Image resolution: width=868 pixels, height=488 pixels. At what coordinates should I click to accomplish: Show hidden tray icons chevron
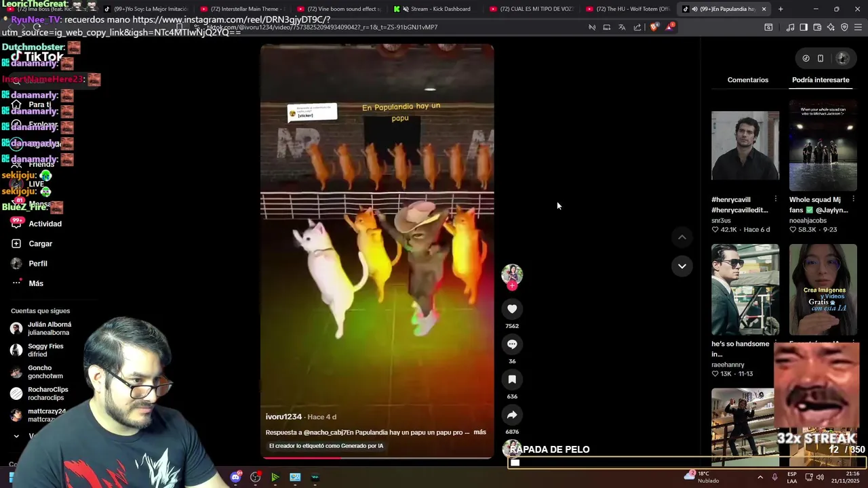coord(759,477)
